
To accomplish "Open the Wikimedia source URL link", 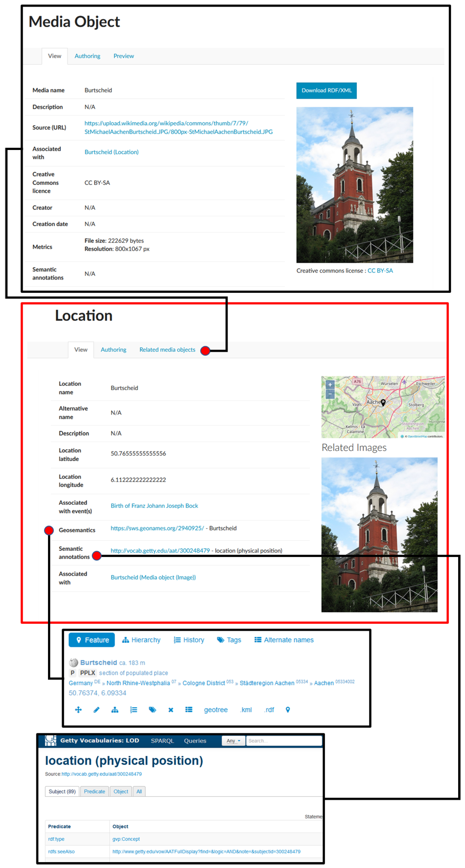I will point(178,128).
